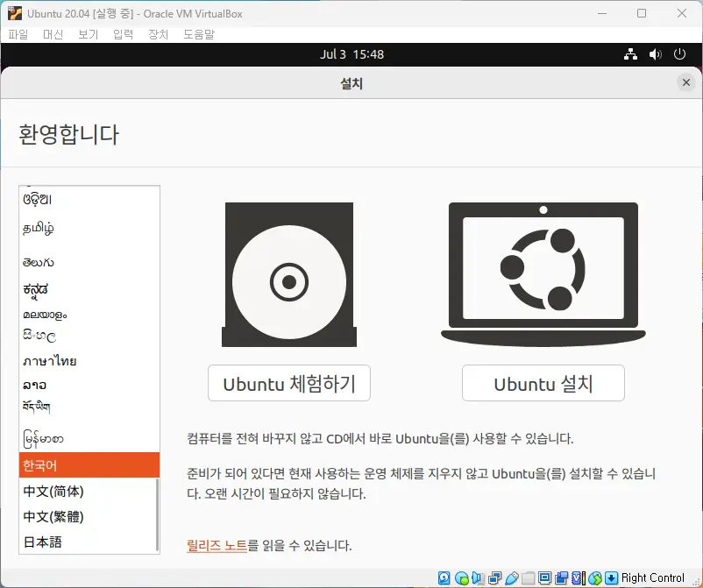Open the 도움말 menu
This screenshot has height=588, width=703.
[199, 34]
